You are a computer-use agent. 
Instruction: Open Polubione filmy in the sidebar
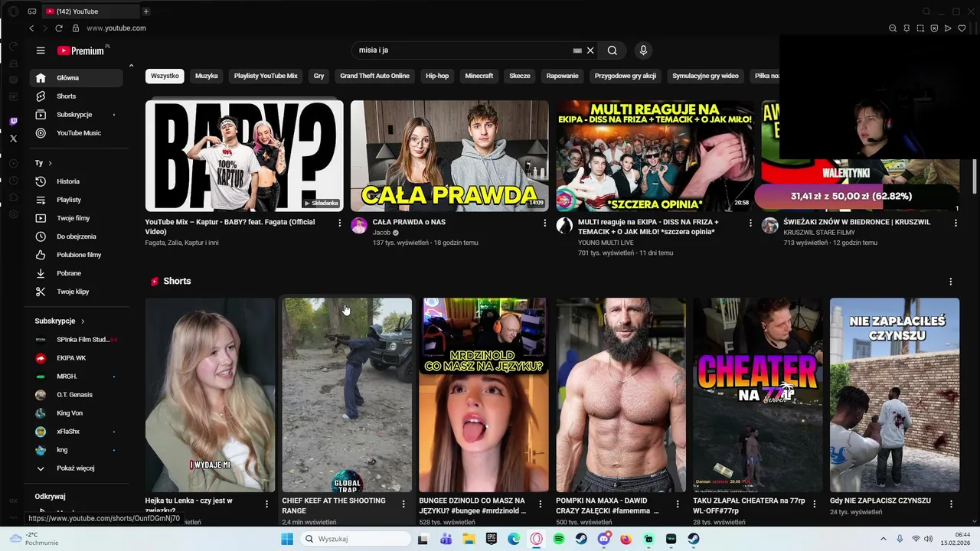(x=76, y=255)
